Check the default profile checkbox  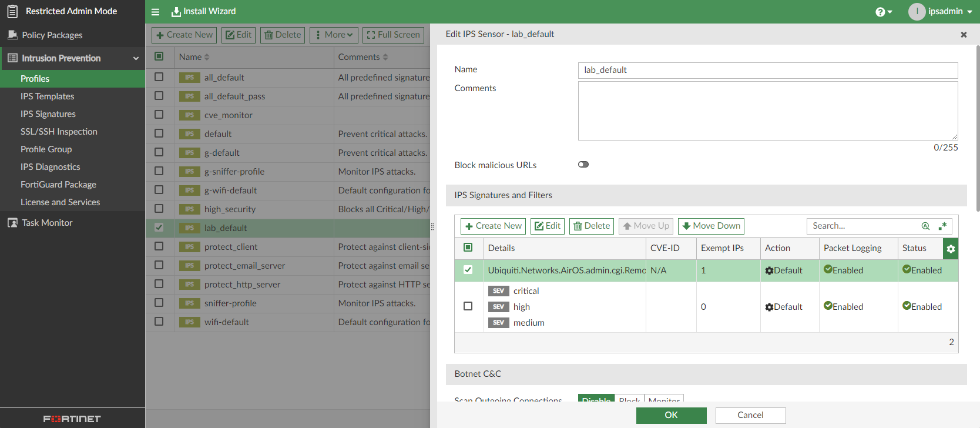coord(159,133)
